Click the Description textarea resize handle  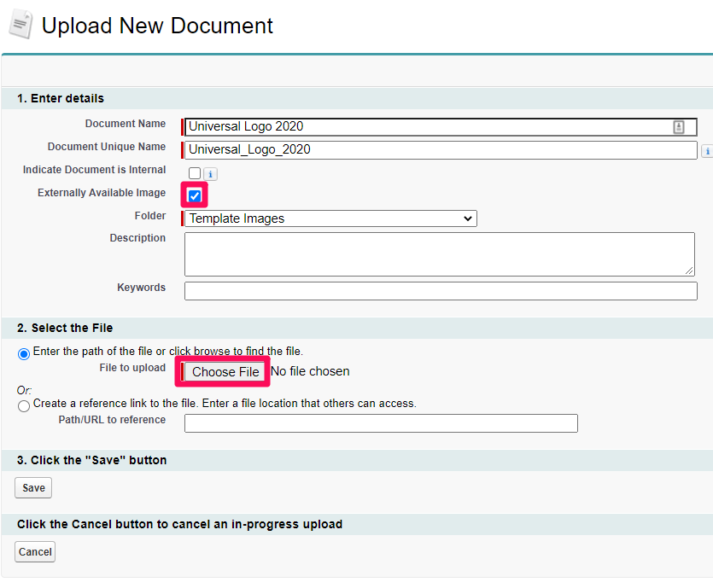click(x=689, y=271)
